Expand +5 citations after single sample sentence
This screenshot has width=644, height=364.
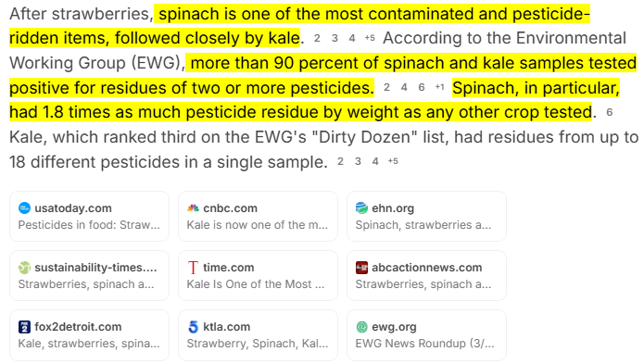click(x=393, y=161)
